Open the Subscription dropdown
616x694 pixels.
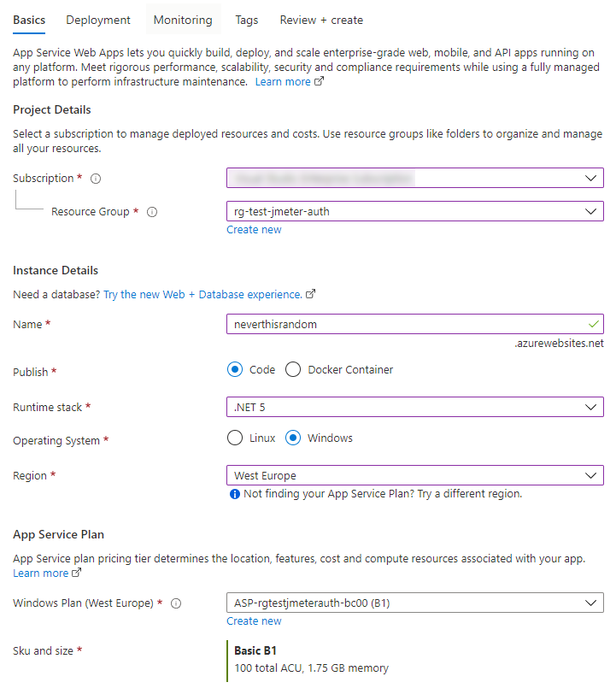pyautogui.click(x=592, y=178)
